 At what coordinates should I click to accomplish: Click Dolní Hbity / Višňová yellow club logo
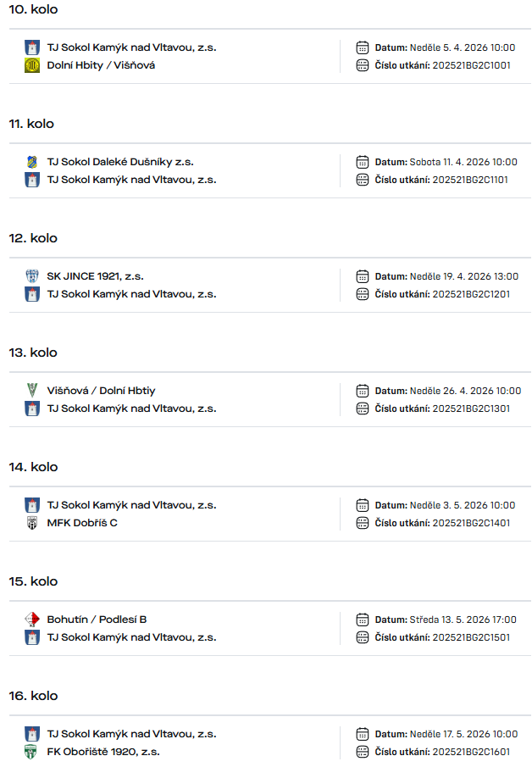point(32,65)
